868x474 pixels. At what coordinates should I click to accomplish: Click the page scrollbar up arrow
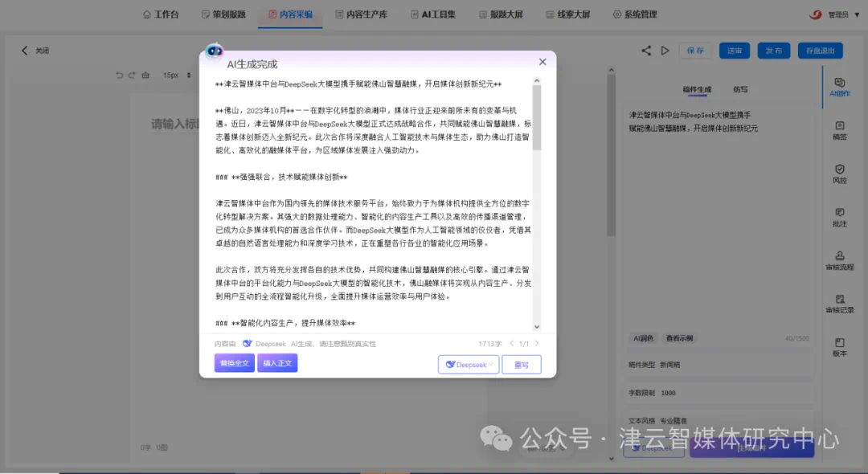point(611,70)
